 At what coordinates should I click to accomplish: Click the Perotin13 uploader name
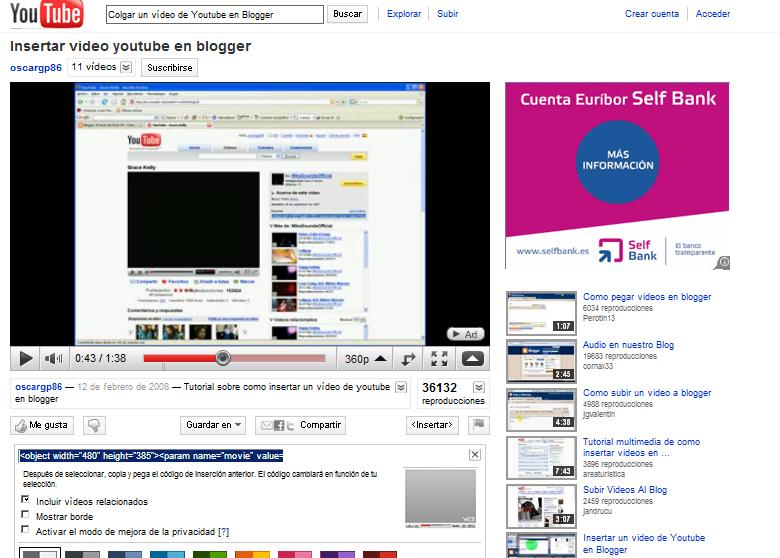click(x=599, y=318)
